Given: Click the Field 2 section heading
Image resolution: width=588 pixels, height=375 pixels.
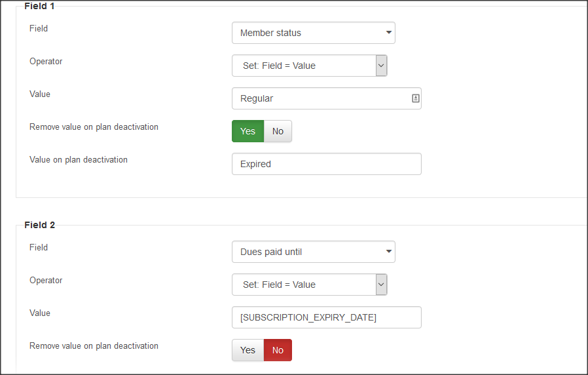Looking at the screenshot, I should pyautogui.click(x=39, y=225).
